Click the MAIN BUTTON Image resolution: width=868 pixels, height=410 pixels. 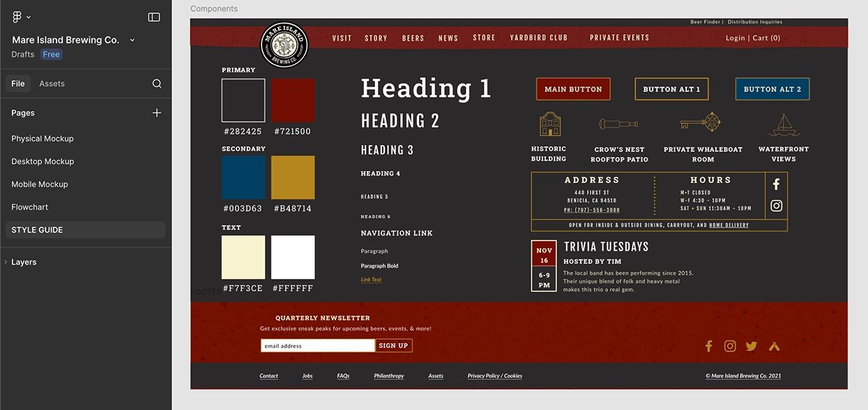[573, 89]
